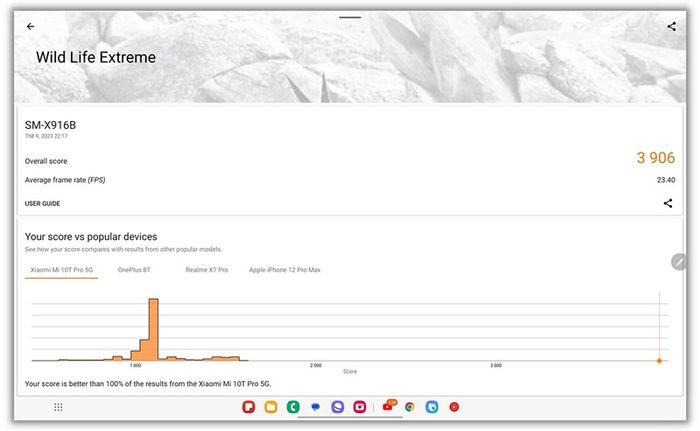Tap the tallest histogram bar
The height and width of the screenshot is (431, 700).
[153, 329]
